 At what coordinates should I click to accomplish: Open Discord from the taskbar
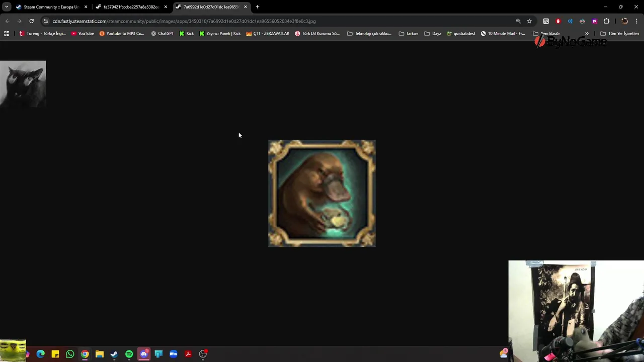[144, 354]
